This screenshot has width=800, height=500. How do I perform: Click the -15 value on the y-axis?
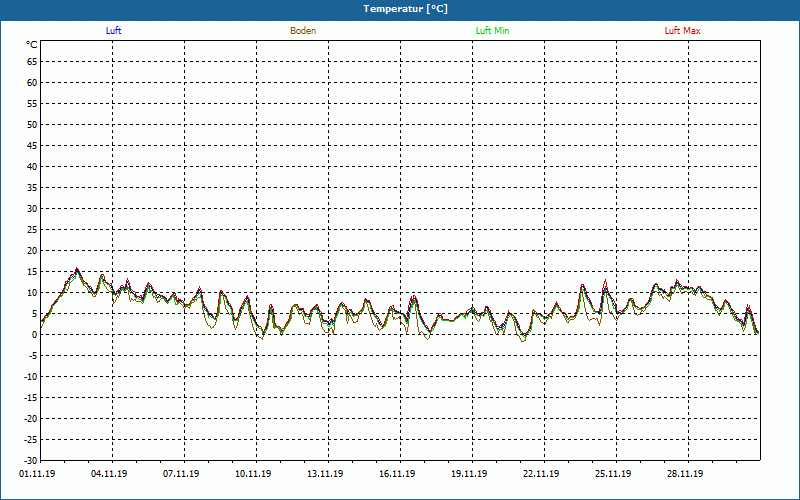tap(30, 397)
